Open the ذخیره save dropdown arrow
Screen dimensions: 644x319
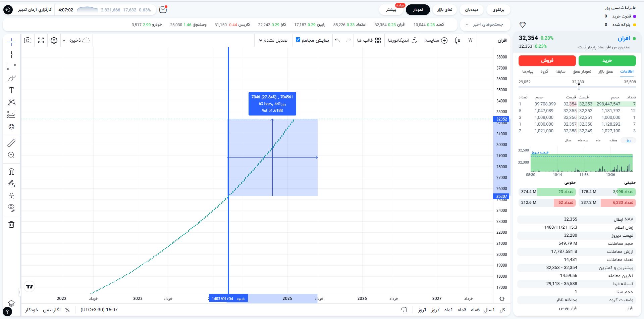[x=64, y=40]
